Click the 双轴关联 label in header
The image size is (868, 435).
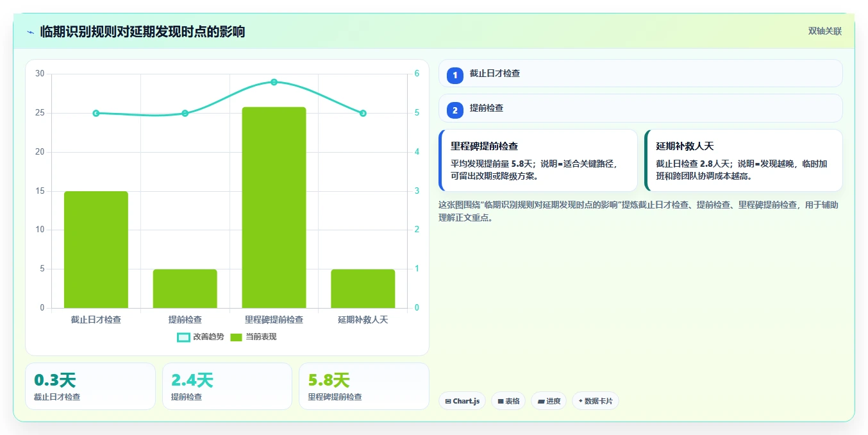pos(824,31)
